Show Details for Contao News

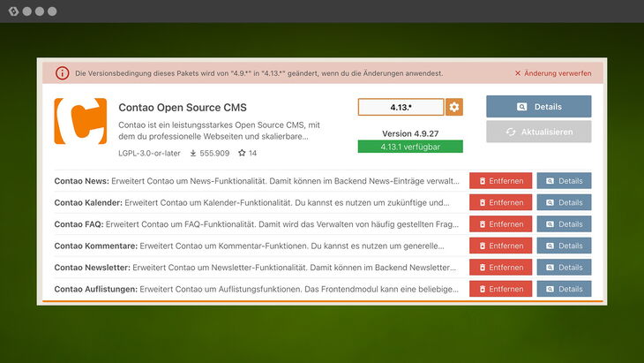(x=564, y=181)
